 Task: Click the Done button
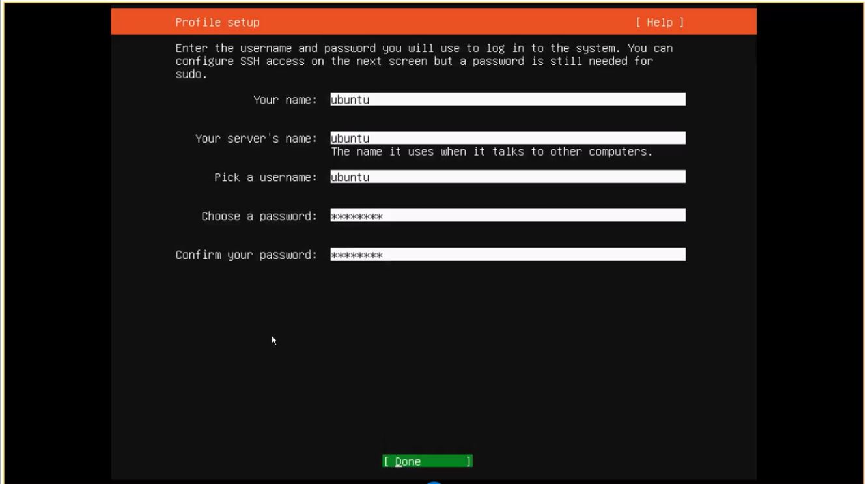pos(427,461)
